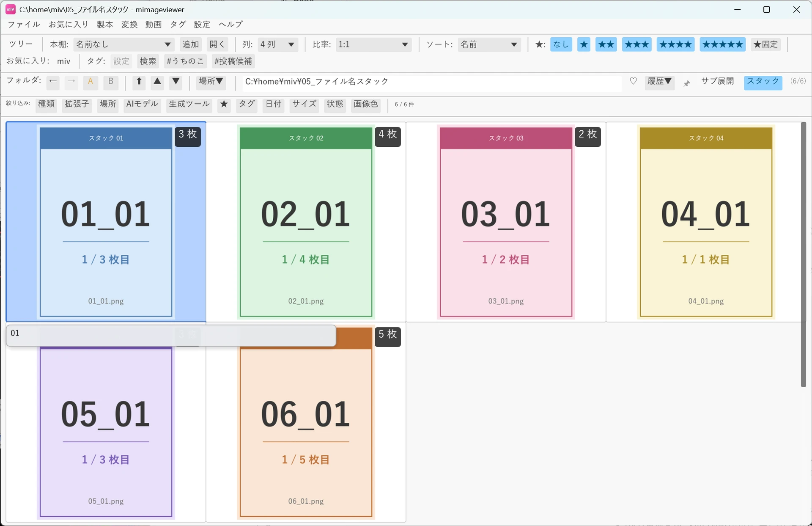Open the 本棚 名前なし dropdown
Viewport: 812px width, 526px height.
click(123, 44)
